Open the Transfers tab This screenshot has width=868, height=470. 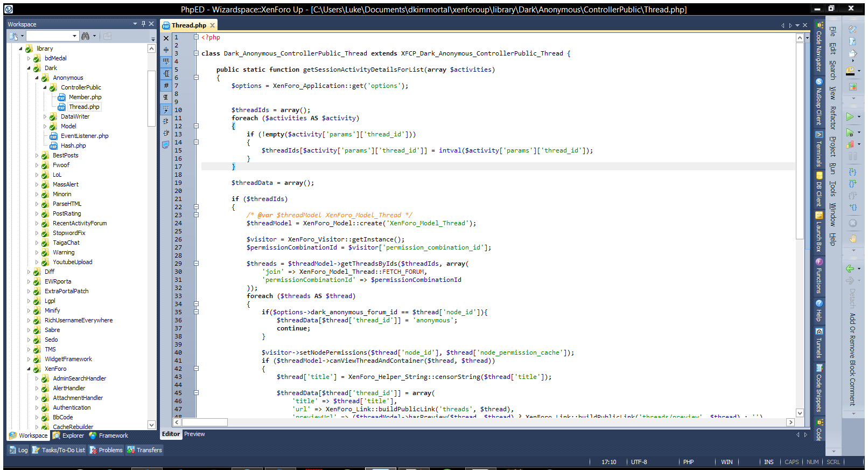[x=144, y=450]
